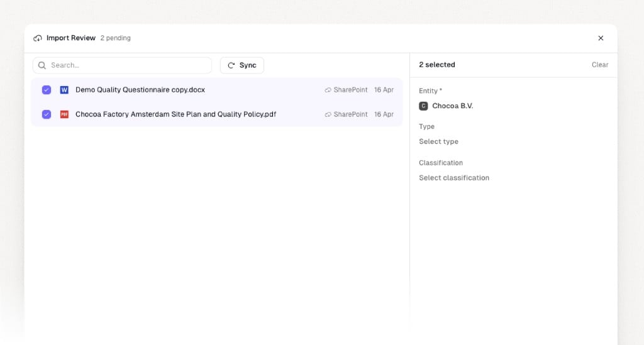Select Demo Quality Questionnaire copy.docx file name
Viewport: 644px width, 345px height.
(x=140, y=90)
